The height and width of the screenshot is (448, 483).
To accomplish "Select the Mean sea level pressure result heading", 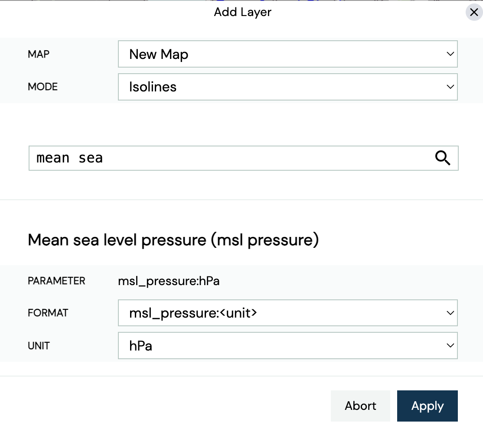I will pos(173,240).
